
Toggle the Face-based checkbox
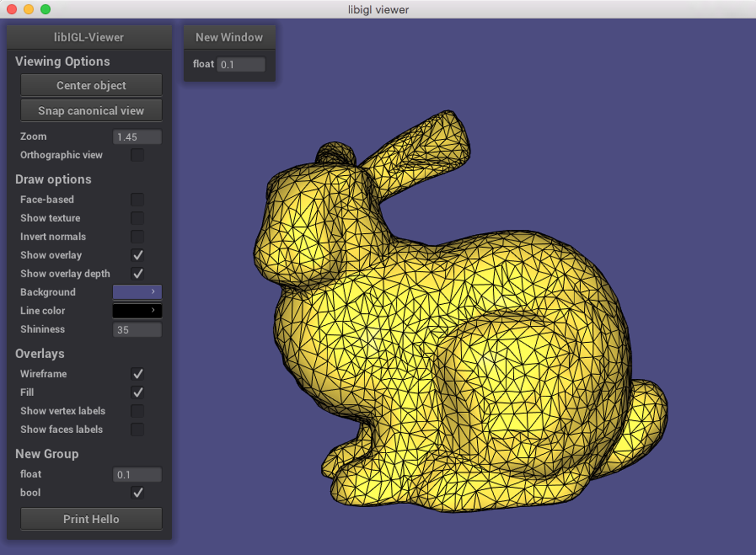tap(137, 199)
